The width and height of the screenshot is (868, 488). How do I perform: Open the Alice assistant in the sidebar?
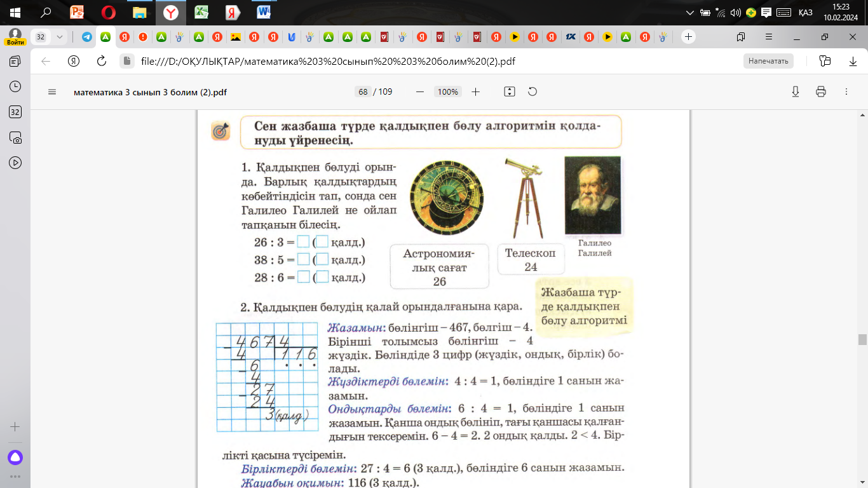pos(15,457)
